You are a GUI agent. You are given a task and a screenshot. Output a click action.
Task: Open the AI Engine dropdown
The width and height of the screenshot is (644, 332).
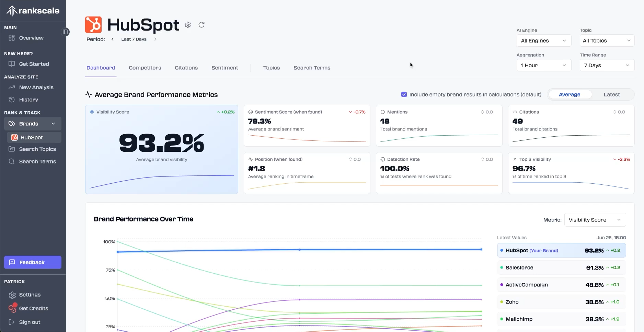tap(543, 41)
